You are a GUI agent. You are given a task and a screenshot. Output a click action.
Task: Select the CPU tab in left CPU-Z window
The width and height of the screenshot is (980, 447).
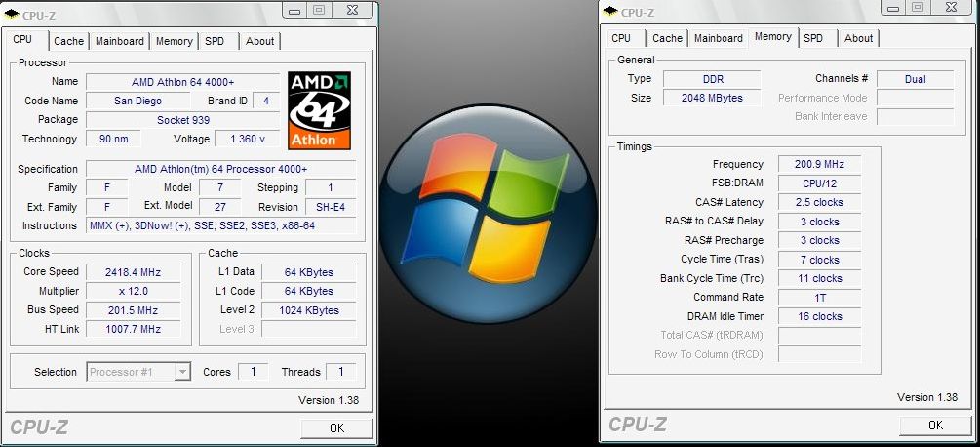click(22, 39)
